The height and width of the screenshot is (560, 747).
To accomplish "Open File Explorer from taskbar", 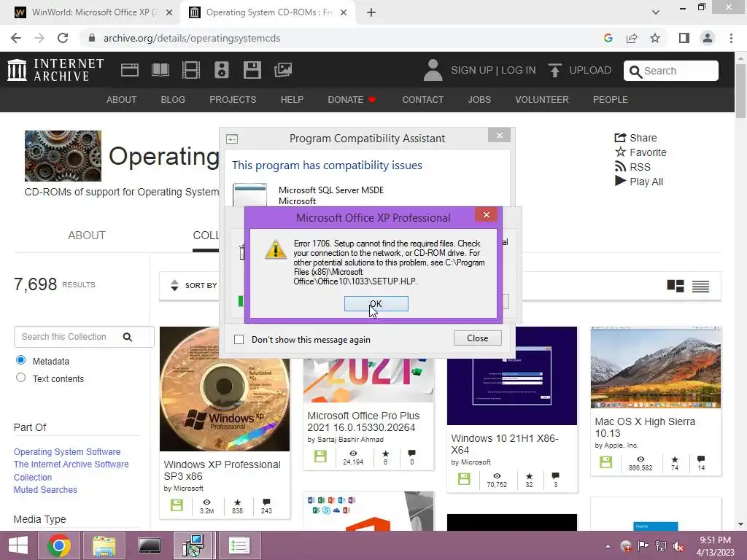I will (104, 545).
